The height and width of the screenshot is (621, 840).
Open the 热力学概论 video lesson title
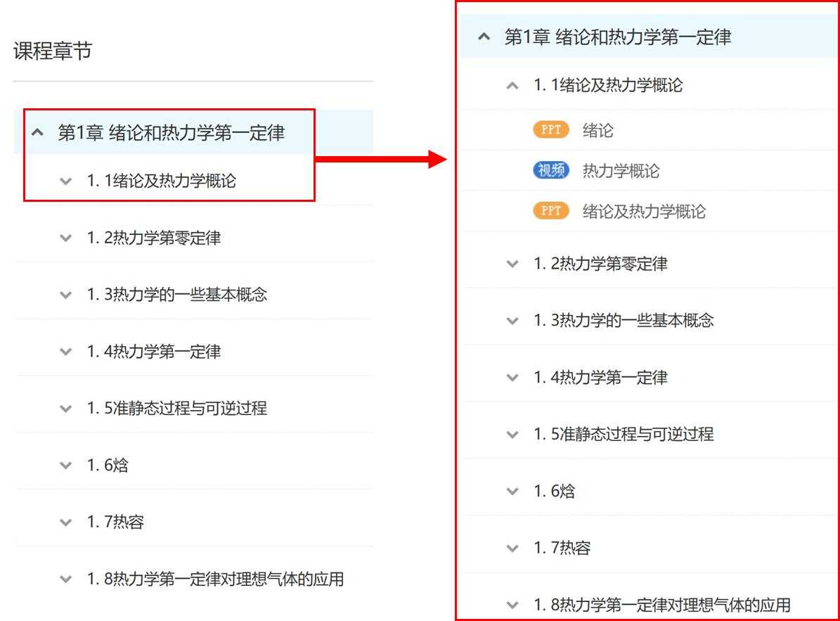(621, 170)
